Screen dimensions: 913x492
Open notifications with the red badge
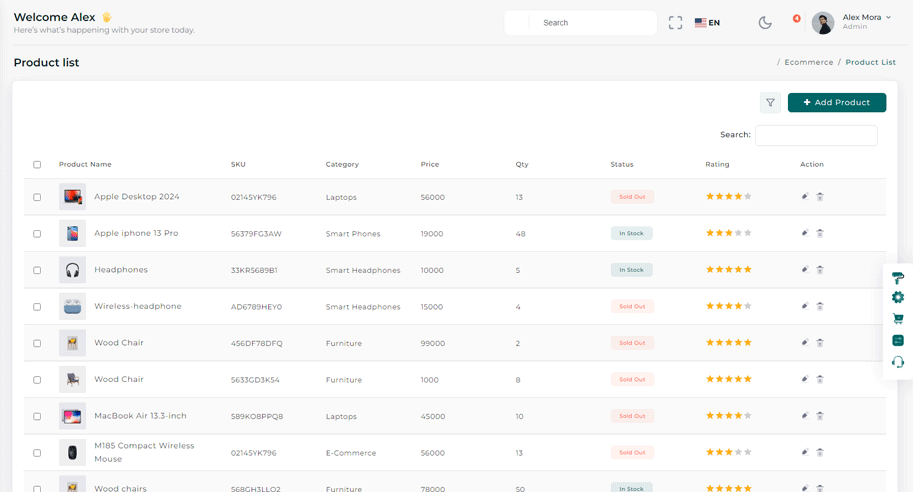coord(796,19)
